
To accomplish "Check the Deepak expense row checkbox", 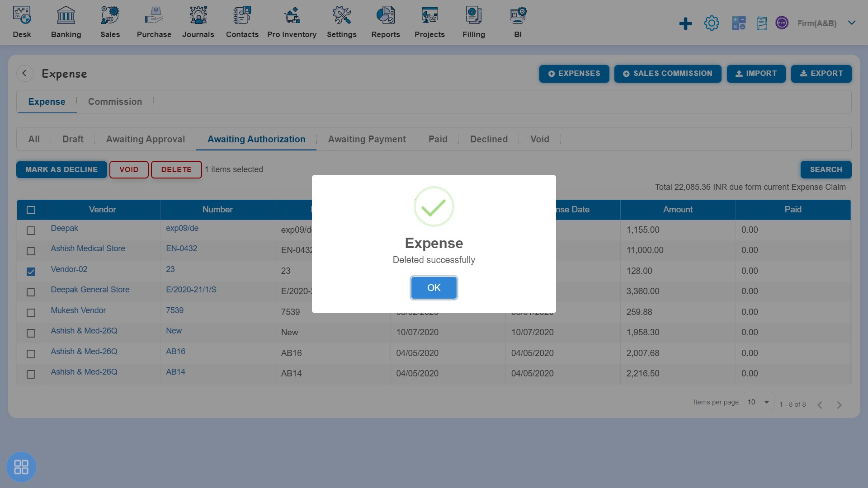I will (31, 230).
